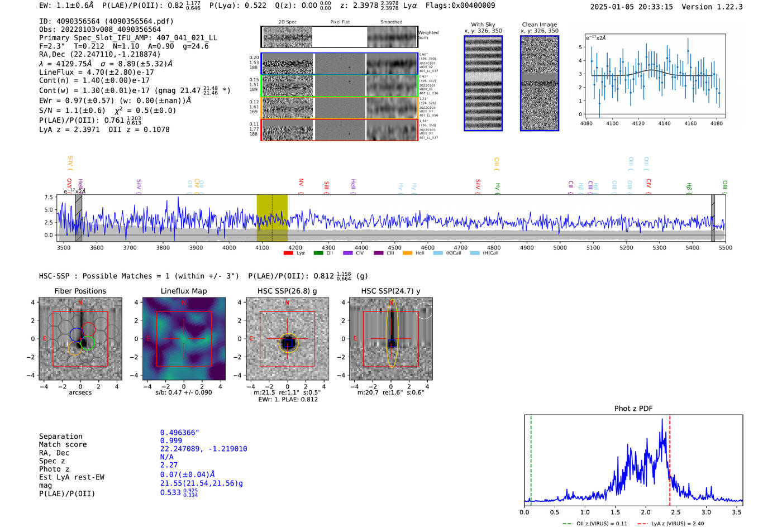Select the emission line fit plot
782x532 pixels.
pyautogui.click(x=655, y=76)
